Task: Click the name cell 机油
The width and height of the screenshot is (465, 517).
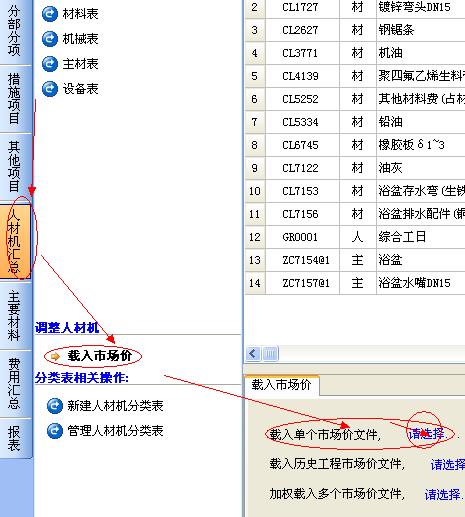Action: pos(421,53)
